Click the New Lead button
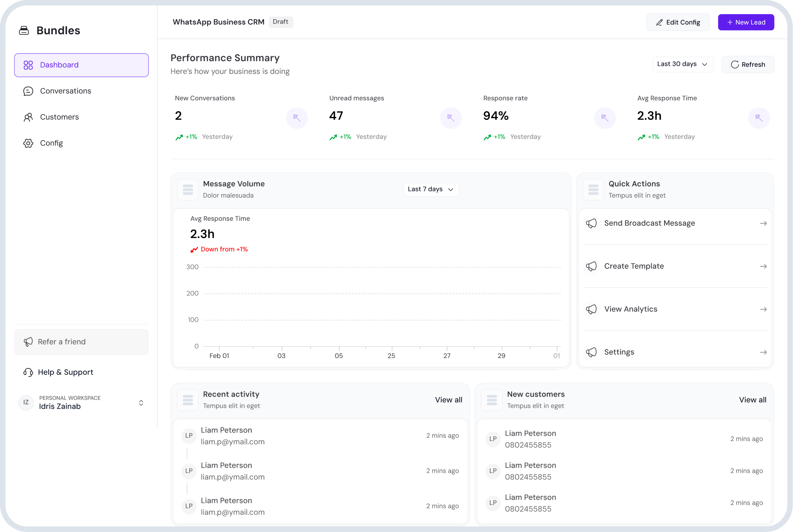The image size is (793, 532). 746,22
